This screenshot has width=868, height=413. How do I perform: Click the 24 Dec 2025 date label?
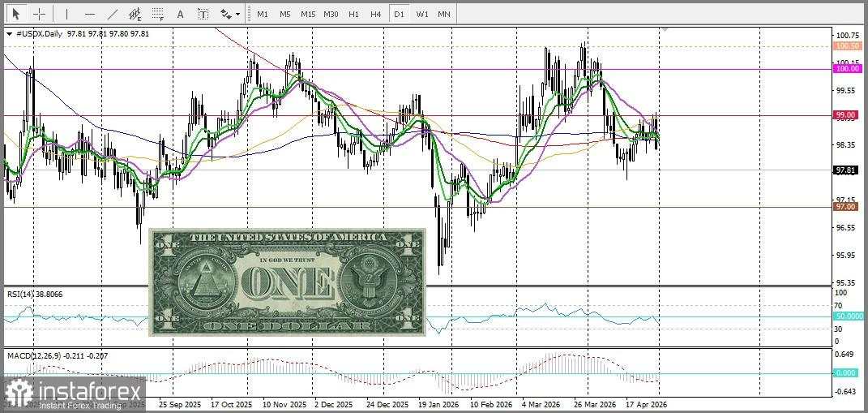388,404
